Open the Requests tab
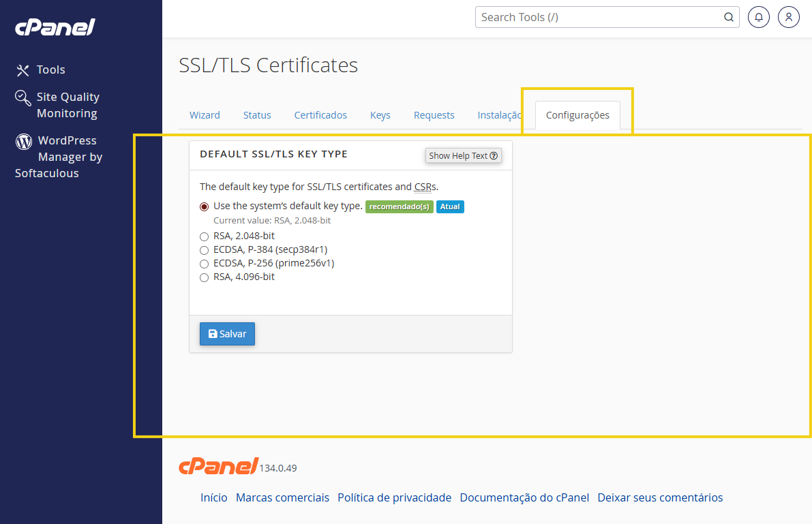 pos(434,115)
